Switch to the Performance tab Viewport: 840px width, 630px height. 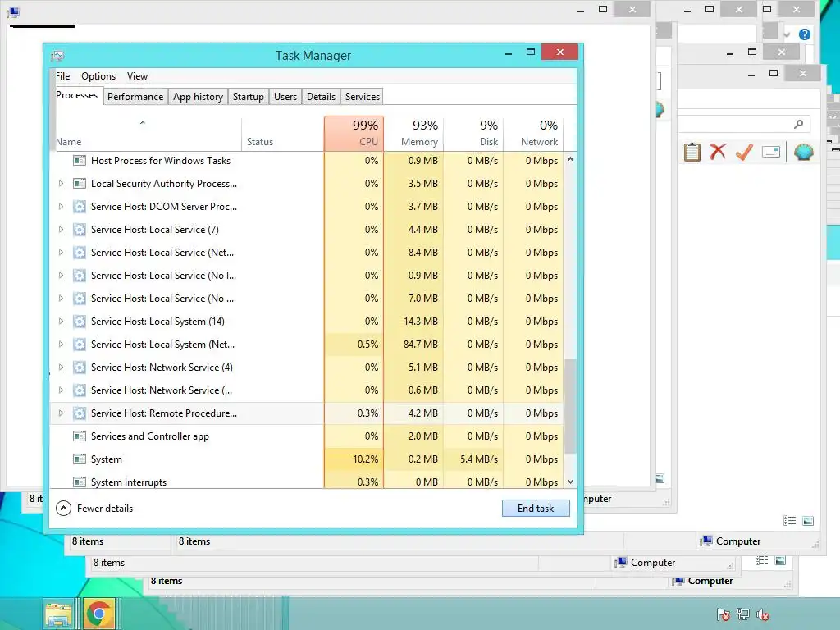(x=135, y=97)
